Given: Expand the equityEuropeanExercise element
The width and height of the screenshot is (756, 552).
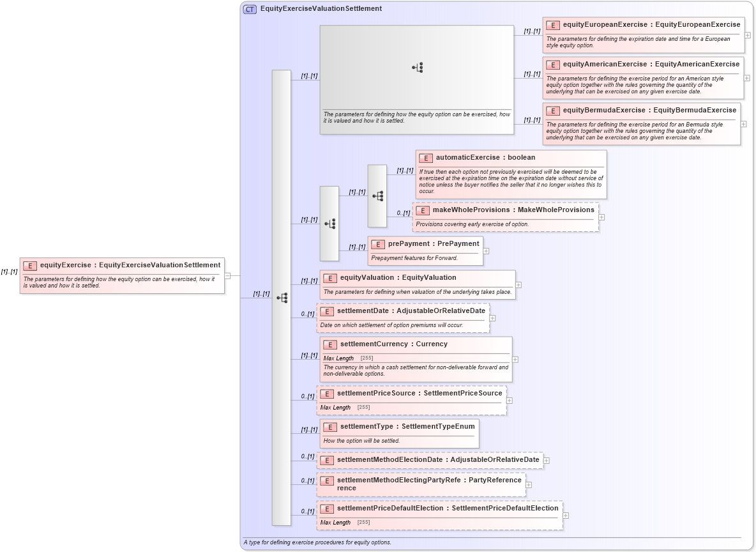Looking at the screenshot, I should [x=747, y=35].
